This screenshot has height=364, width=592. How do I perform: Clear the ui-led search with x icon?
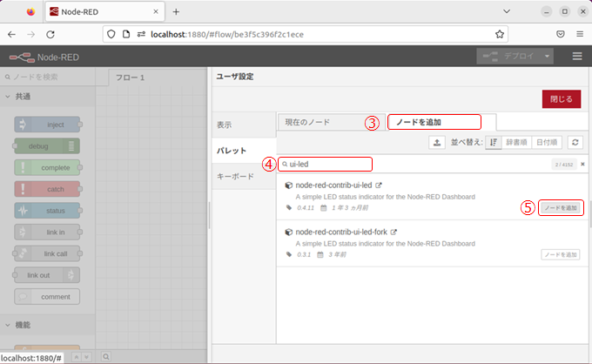pos(582,164)
